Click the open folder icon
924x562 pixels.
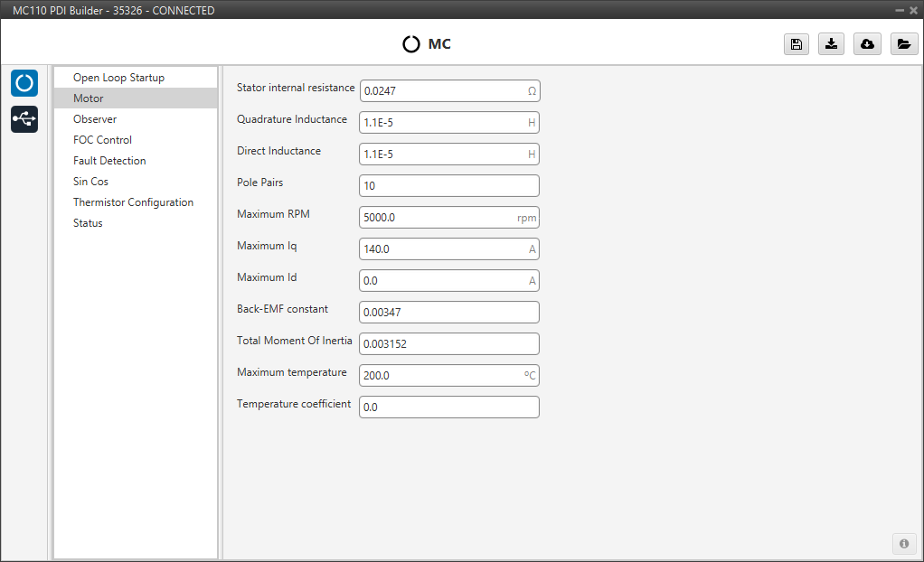coord(903,44)
